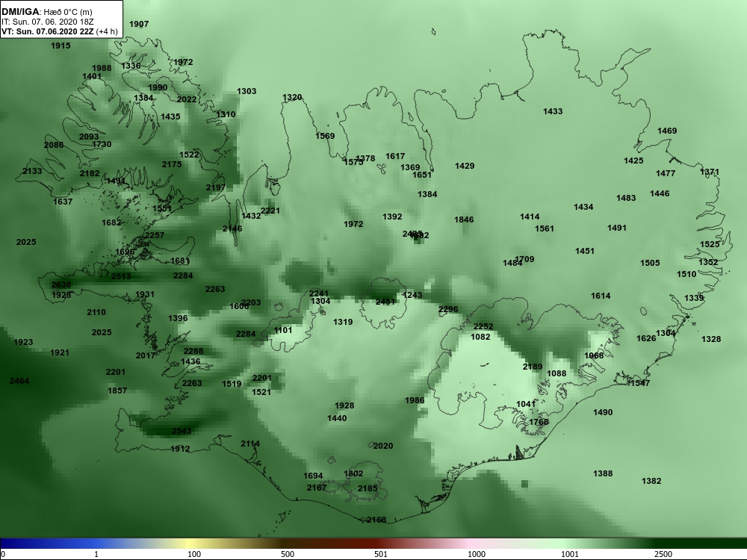The width and height of the screenshot is (747, 560).
Task: Select the 1986 value label
Action: (x=415, y=400)
